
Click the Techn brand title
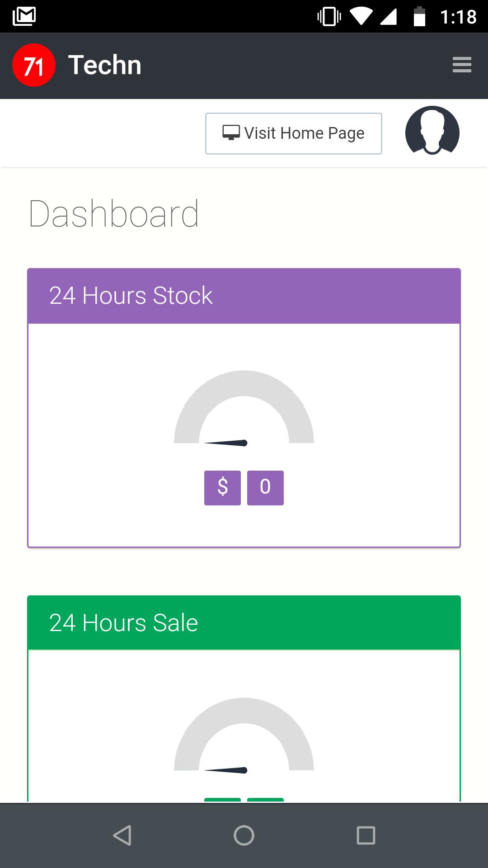coord(105,65)
